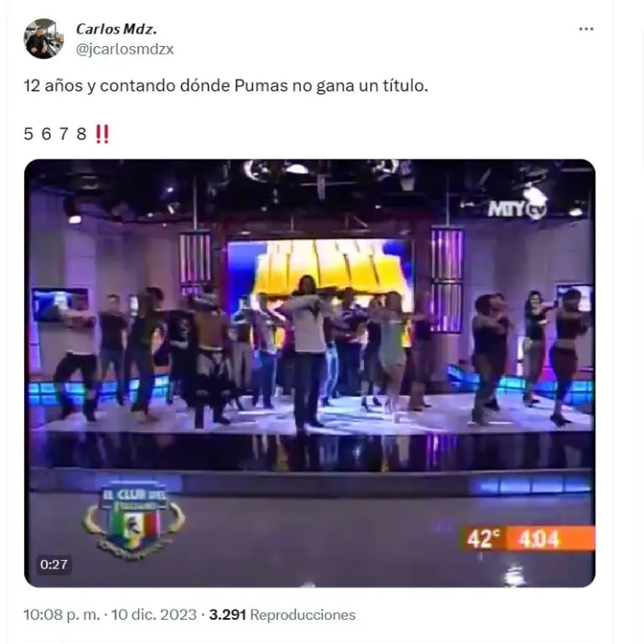
Task: Click the Reproducciones label
Action: (x=303, y=615)
